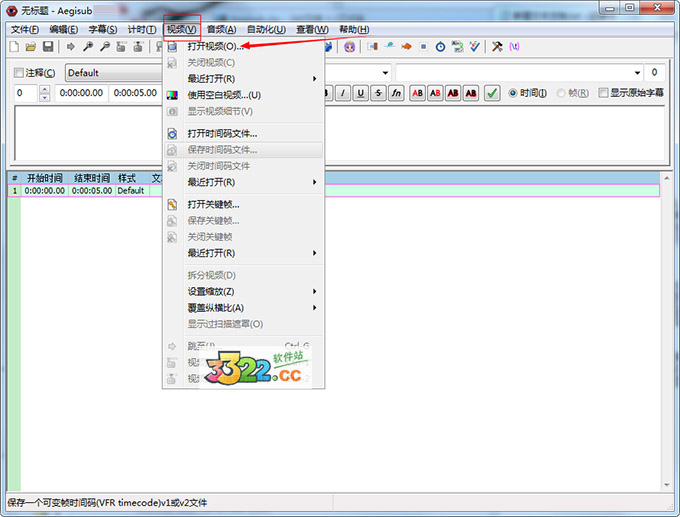
Task: Click the fn font name button
Action: (x=396, y=93)
